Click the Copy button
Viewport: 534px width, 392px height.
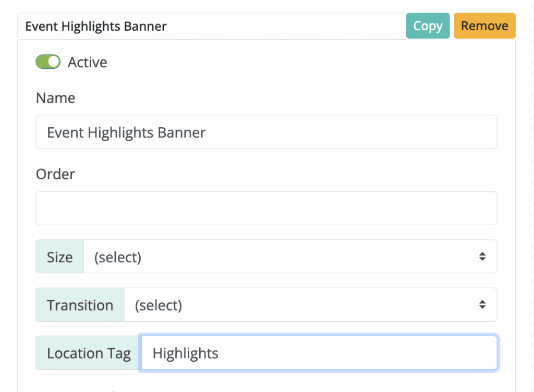tap(428, 26)
